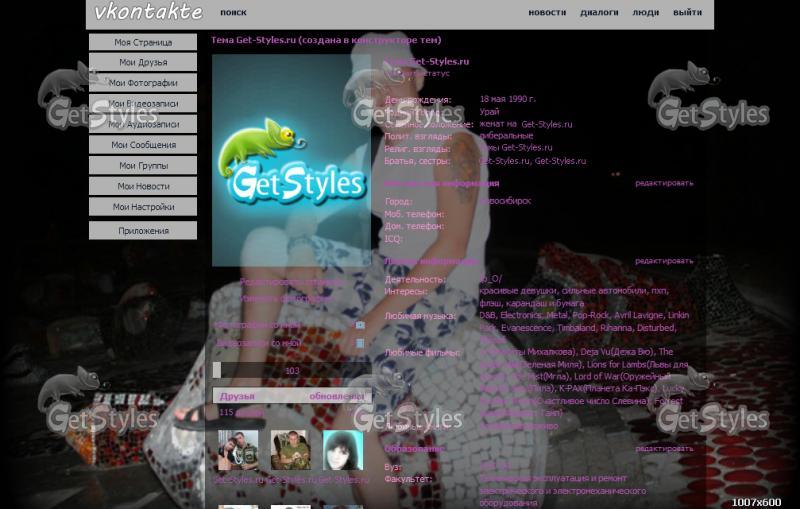Click the political views value либеральные

(506, 136)
